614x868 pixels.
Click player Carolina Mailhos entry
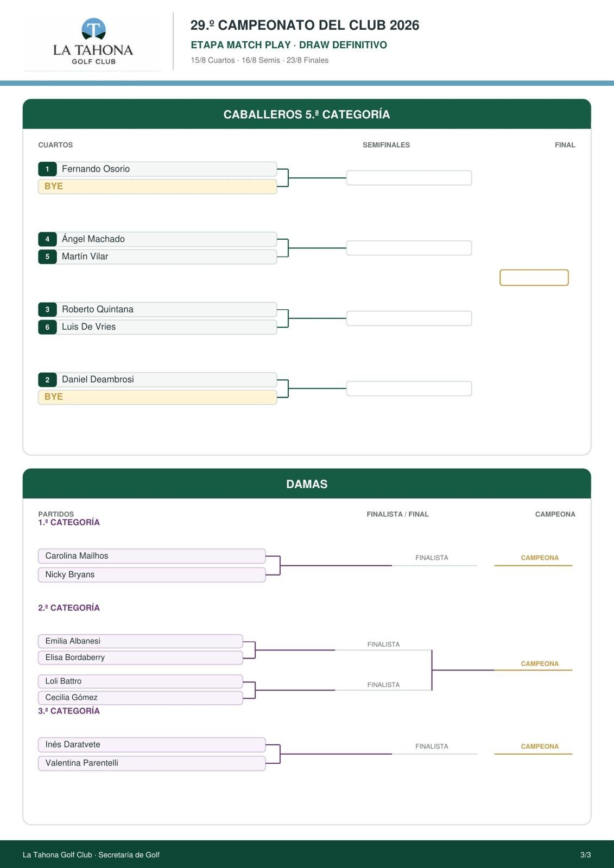(151, 556)
